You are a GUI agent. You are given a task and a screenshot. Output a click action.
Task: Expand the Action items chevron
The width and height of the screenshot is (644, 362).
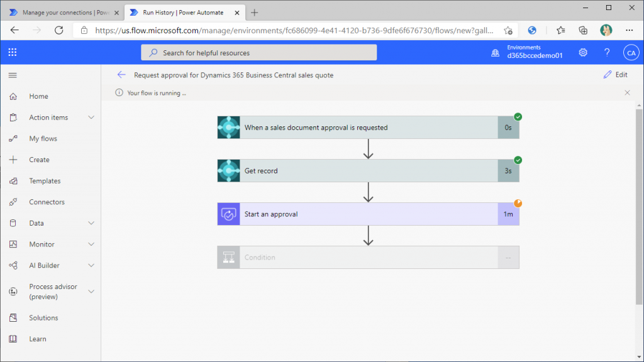(91, 118)
